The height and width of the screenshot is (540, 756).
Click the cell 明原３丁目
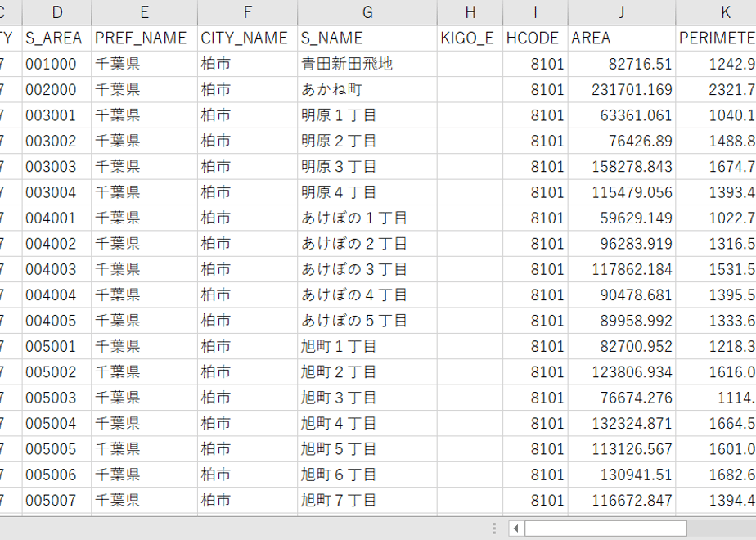(x=367, y=166)
